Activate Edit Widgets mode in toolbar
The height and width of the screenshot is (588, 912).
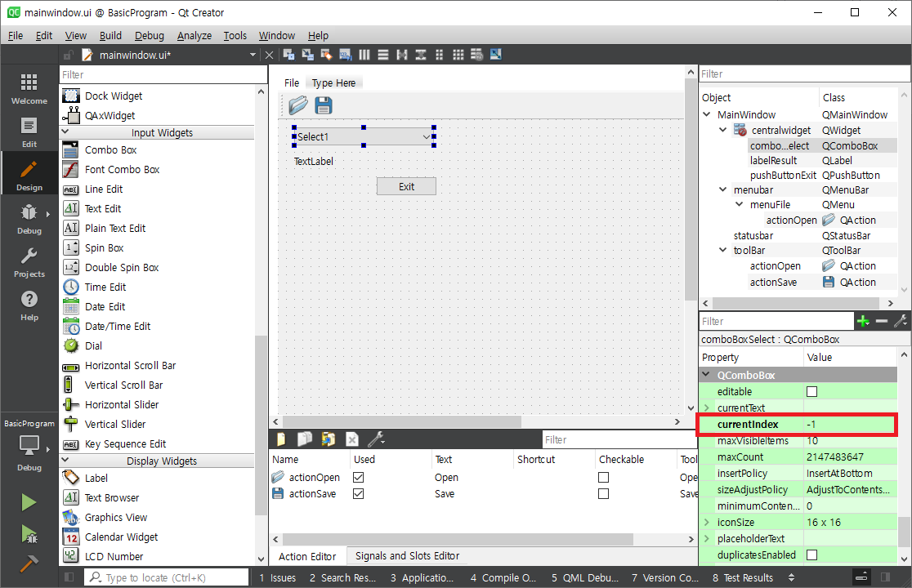288,55
